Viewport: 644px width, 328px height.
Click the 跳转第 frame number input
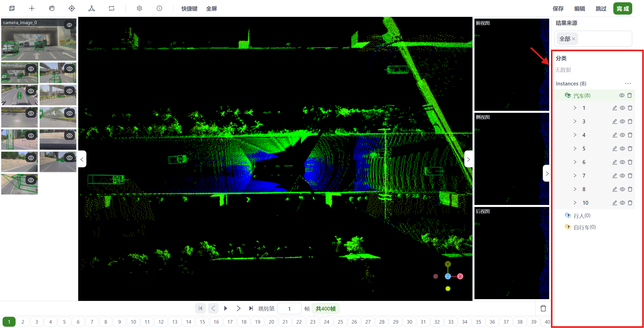click(x=289, y=309)
